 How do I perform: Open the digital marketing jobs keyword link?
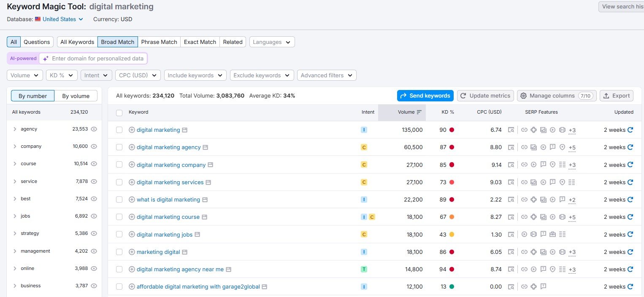click(164, 234)
